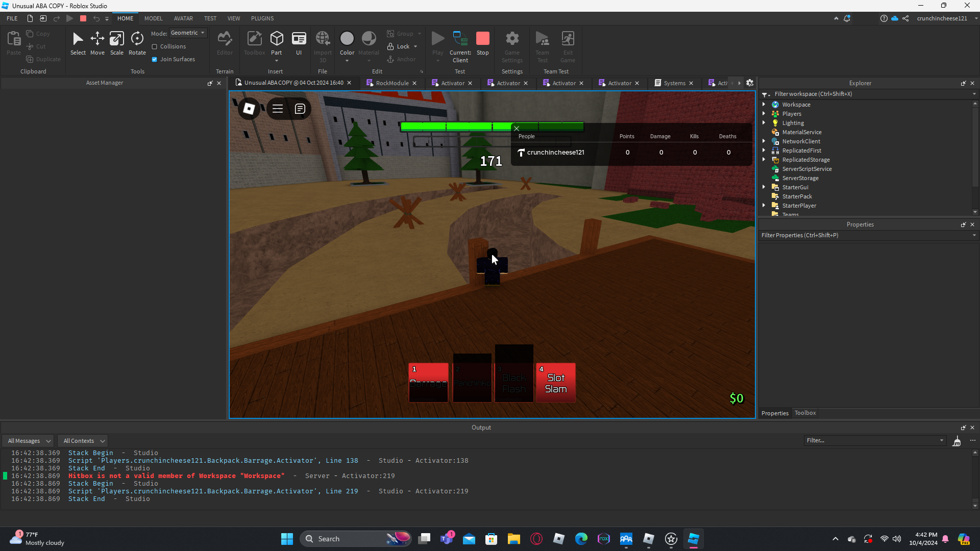Screen dimensions: 980x551
Task: Switch the Current: Client view
Action: tap(460, 46)
